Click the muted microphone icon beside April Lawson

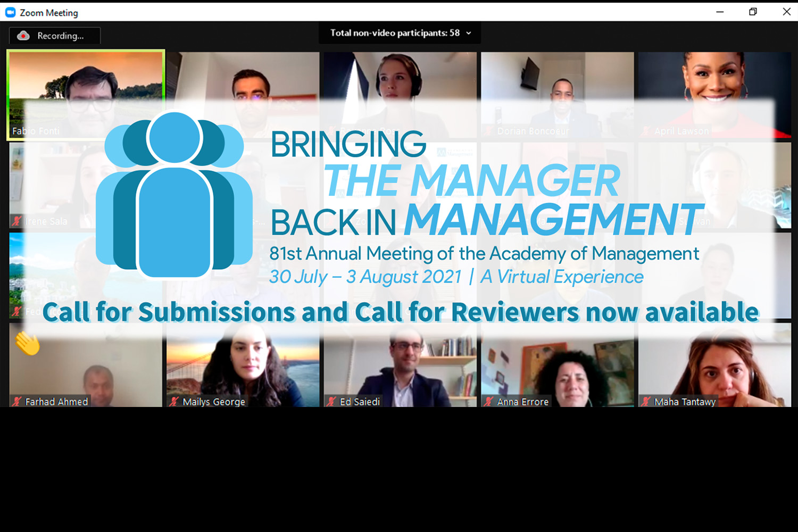(646, 131)
